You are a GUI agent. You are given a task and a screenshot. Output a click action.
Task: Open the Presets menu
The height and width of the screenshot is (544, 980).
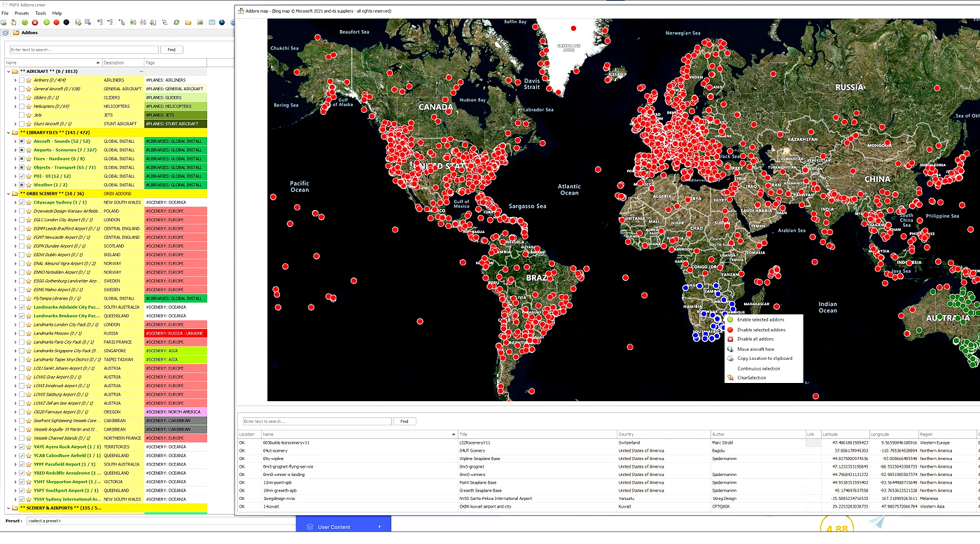point(22,13)
